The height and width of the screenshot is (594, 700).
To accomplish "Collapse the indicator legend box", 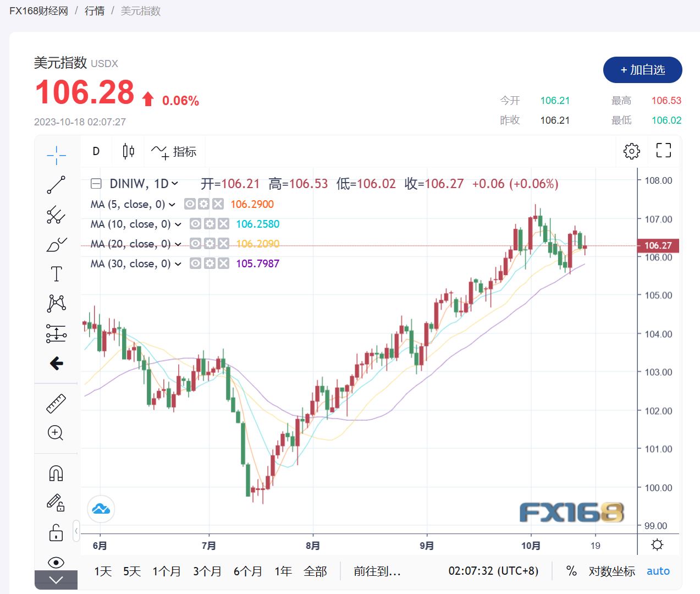I will point(96,184).
